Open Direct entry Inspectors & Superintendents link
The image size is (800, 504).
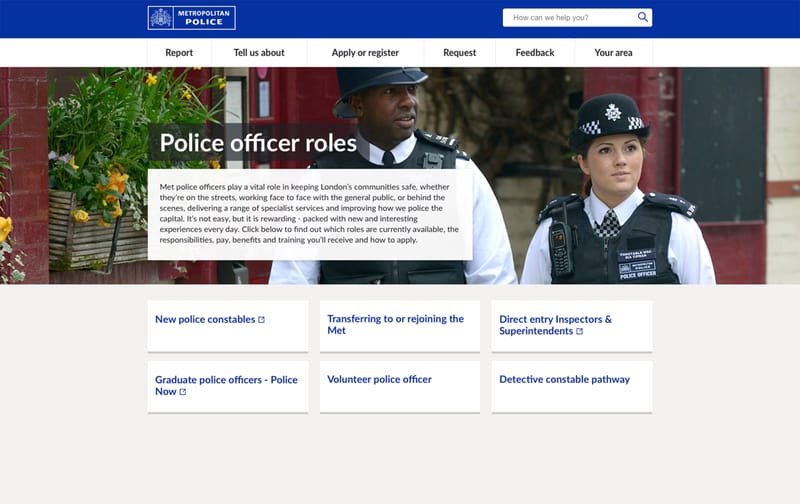coord(555,325)
